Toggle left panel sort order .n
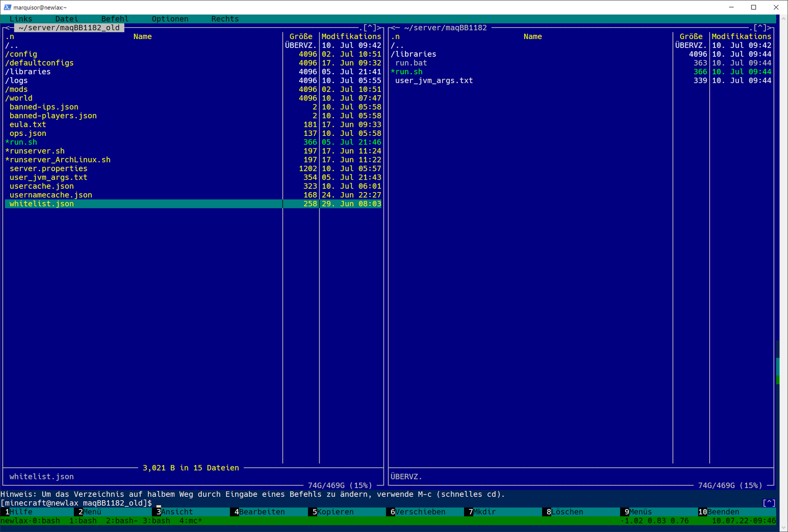Image resolution: width=788 pixels, height=532 pixels. 9,37
